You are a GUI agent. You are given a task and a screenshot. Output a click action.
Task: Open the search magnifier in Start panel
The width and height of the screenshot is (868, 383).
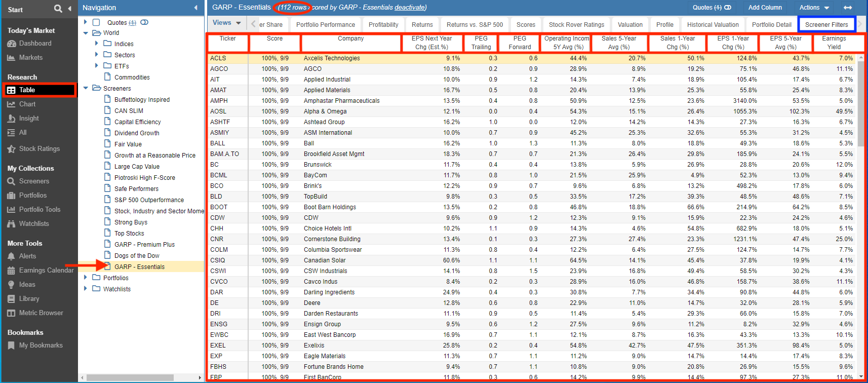coord(58,9)
